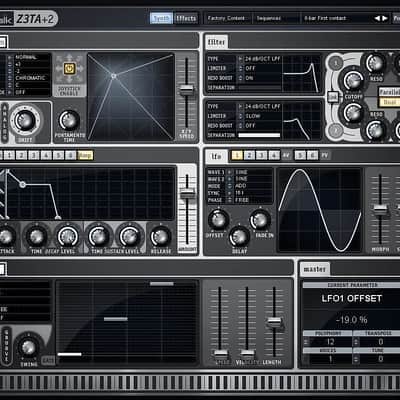Click the Drift knob
The width and height of the screenshot is (400, 400).
tap(25, 120)
